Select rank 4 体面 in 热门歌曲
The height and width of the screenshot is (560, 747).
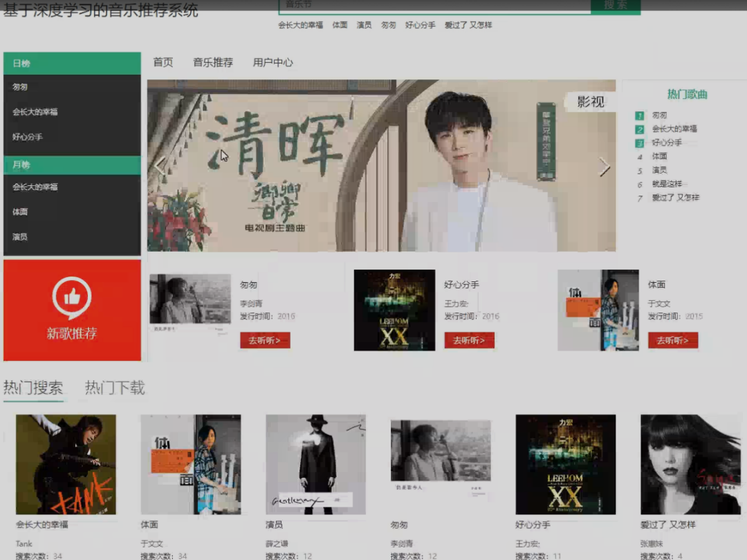pyautogui.click(x=659, y=156)
